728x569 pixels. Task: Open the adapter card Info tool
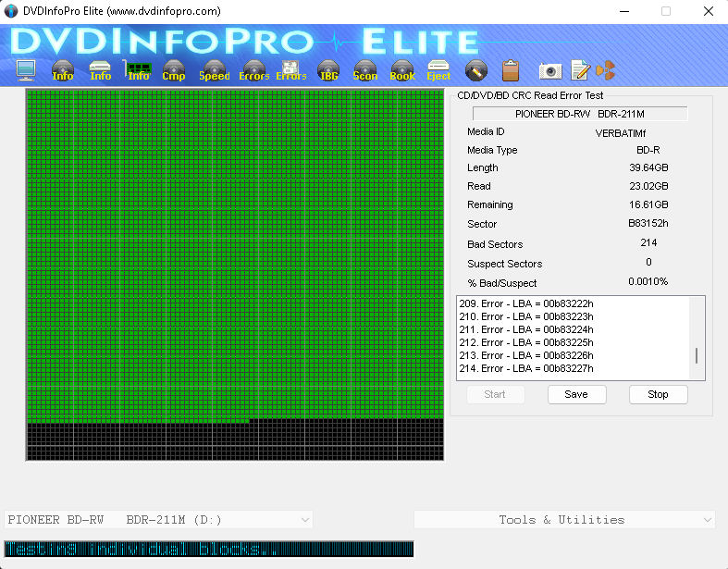[138, 70]
